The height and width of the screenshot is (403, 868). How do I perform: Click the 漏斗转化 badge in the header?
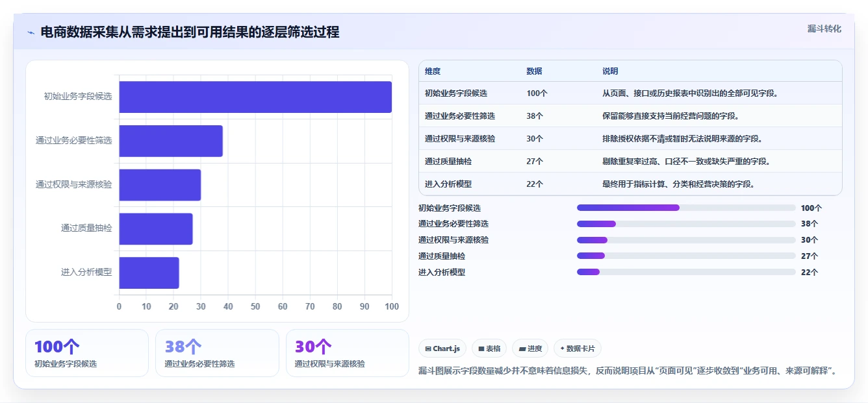[x=824, y=29]
